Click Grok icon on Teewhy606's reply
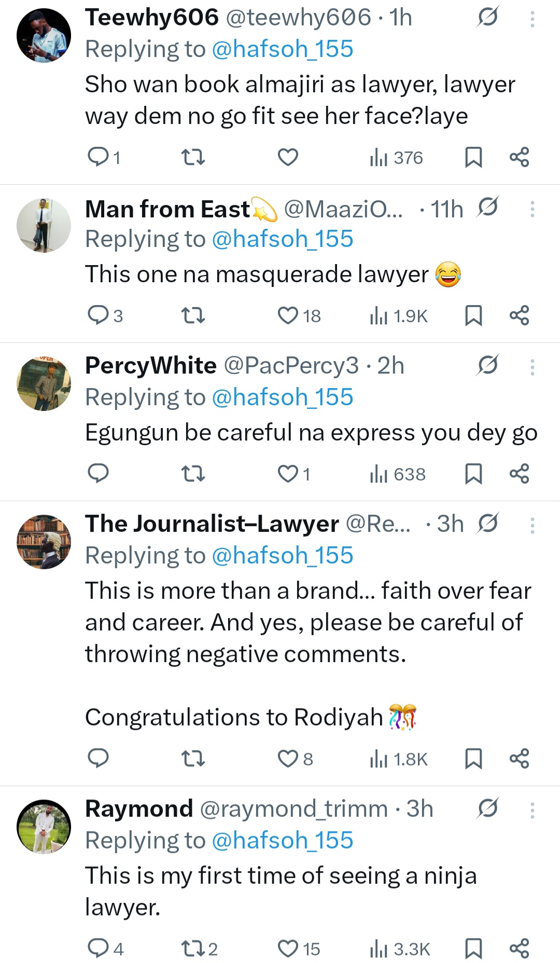 click(487, 18)
